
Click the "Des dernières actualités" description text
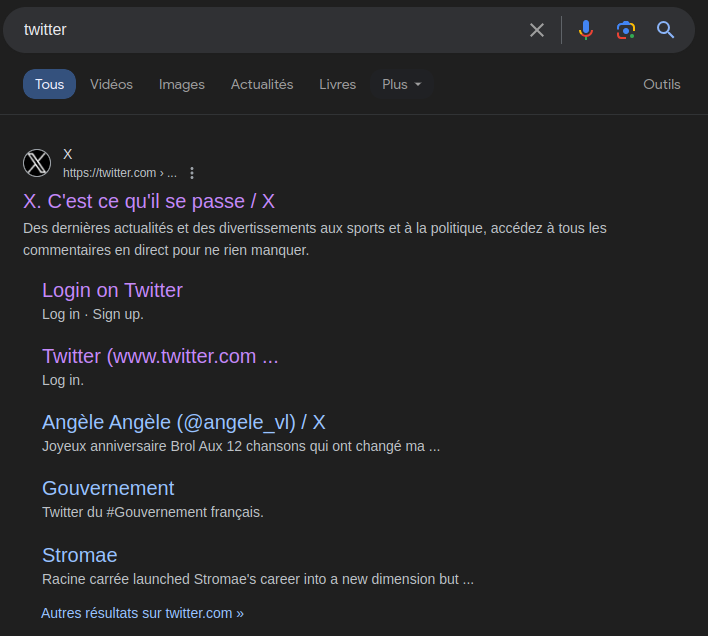coord(315,239)
